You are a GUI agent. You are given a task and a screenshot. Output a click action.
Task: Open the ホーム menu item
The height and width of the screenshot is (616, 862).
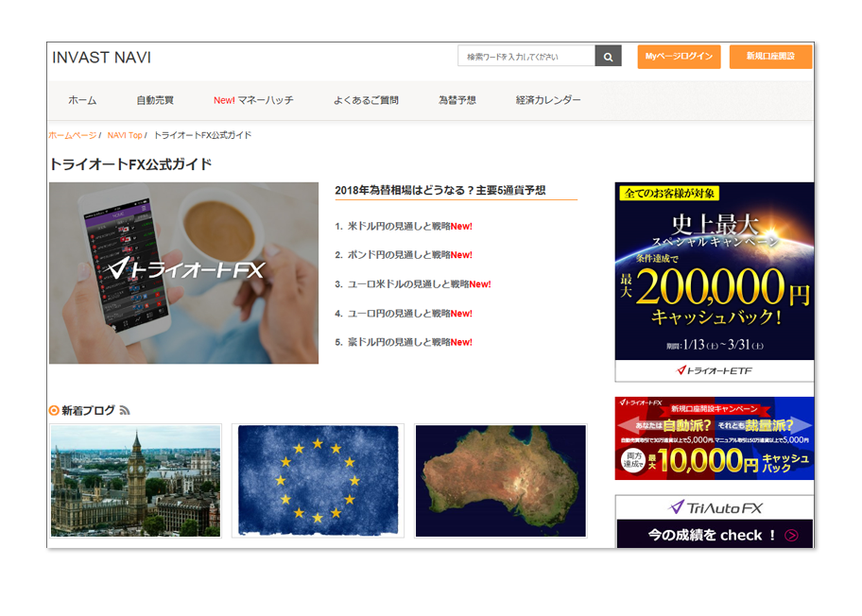coord(82,100)
